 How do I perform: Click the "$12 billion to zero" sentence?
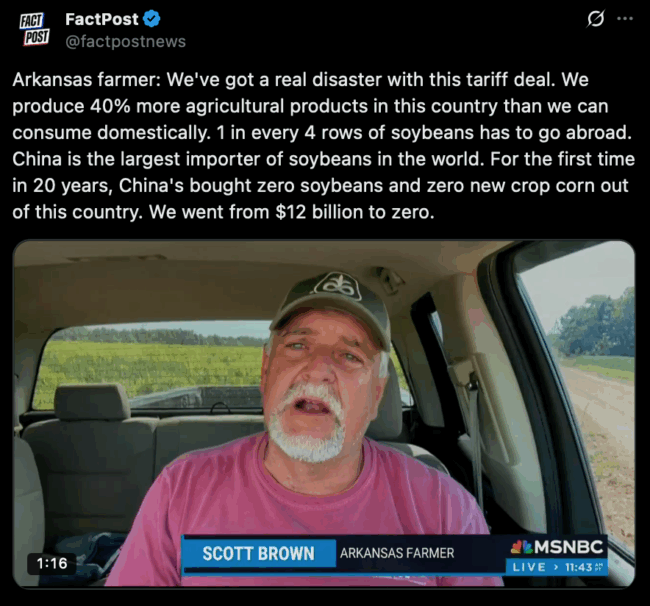point(291,212)
